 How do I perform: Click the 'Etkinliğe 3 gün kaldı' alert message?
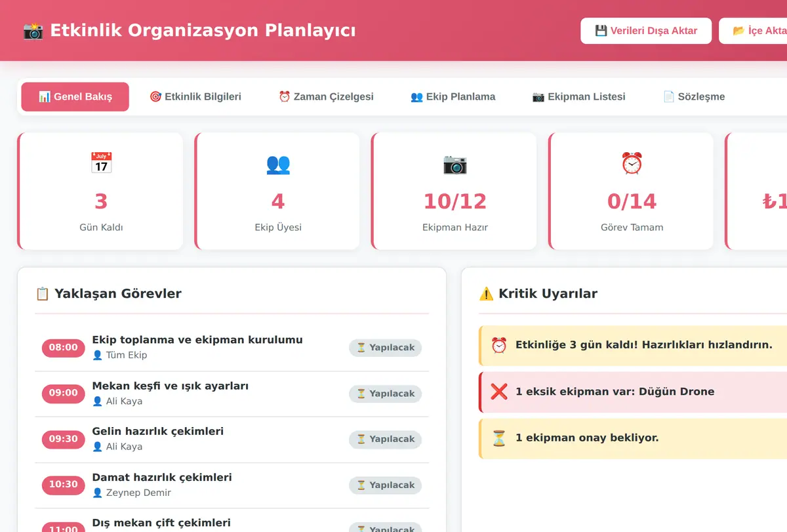point(644,344)
